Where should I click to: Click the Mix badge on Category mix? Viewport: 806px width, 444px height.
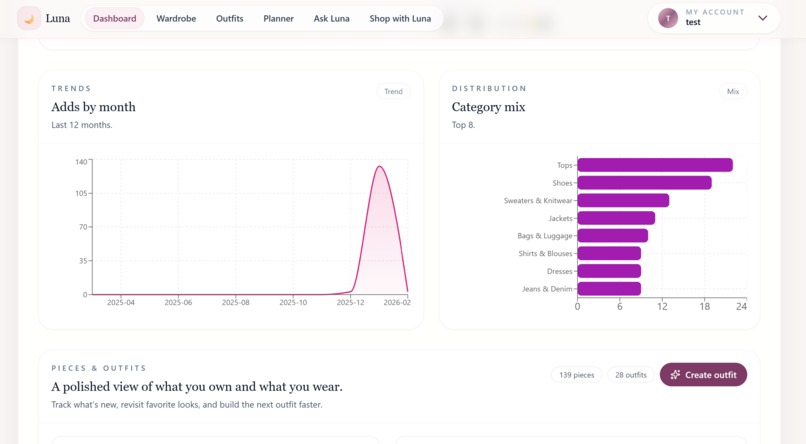(x=733, y=91)
